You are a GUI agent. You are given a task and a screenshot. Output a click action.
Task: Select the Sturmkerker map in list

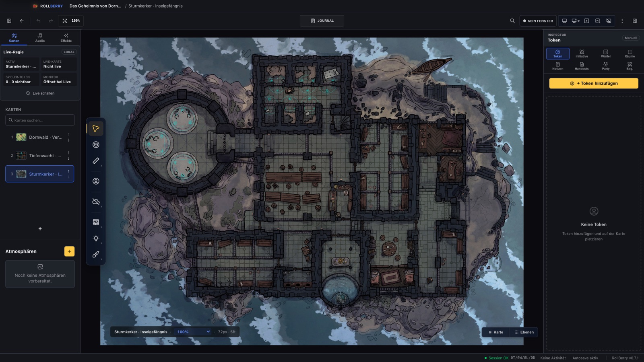click(x=40, y=174)
